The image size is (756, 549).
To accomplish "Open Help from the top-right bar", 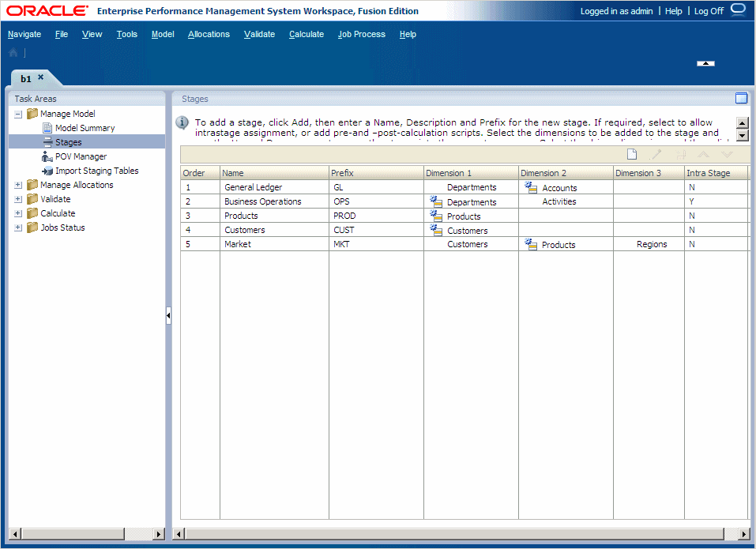I will [x=673, y=11].
